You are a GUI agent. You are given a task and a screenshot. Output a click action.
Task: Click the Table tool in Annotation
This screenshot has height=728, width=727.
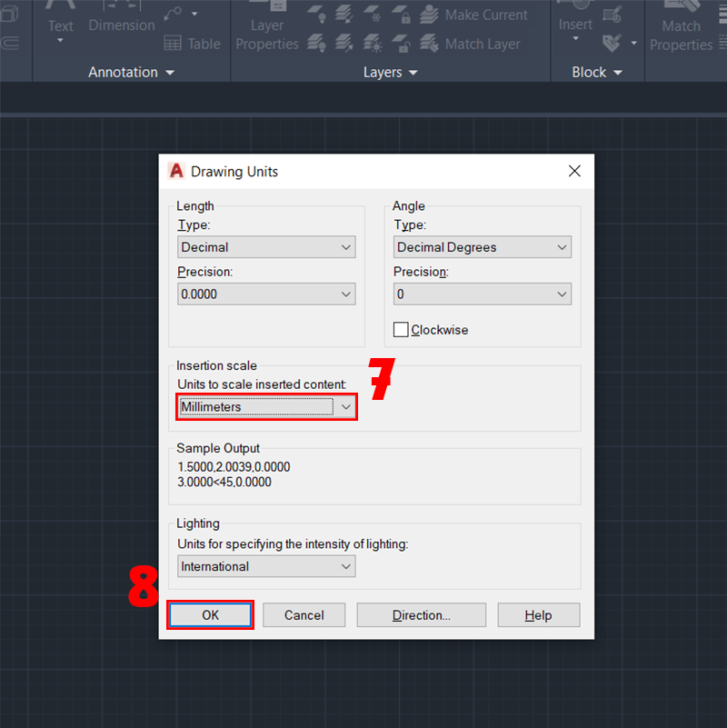pos(192,44)
